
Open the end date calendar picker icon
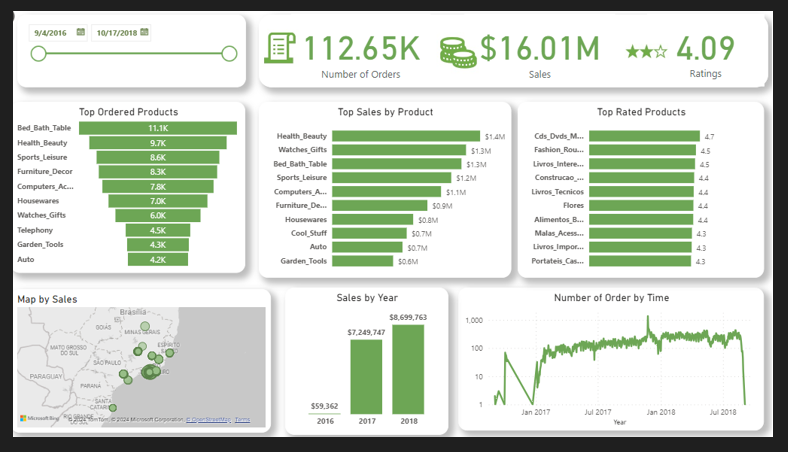[144, 32]
